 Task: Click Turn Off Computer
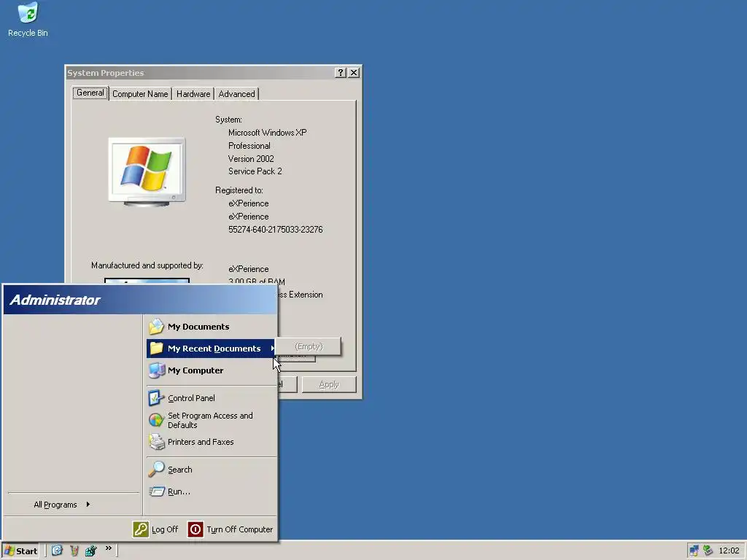[x=231, y=529]
